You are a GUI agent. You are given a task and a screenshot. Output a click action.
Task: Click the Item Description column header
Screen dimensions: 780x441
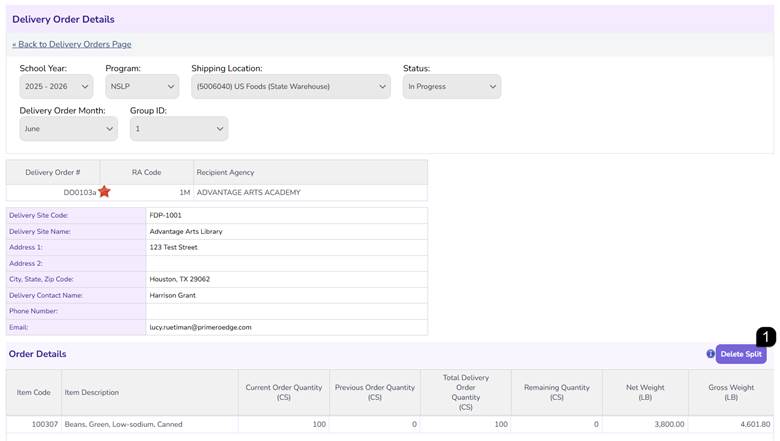click(x=149, y=392)
